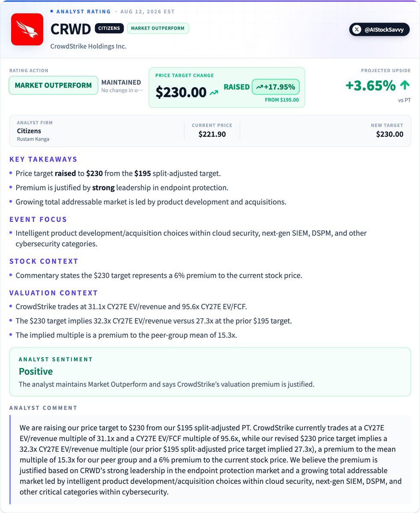Click the X logo icon beside @AIStockSavvy
420x513 pixels.
coord(358,29)
